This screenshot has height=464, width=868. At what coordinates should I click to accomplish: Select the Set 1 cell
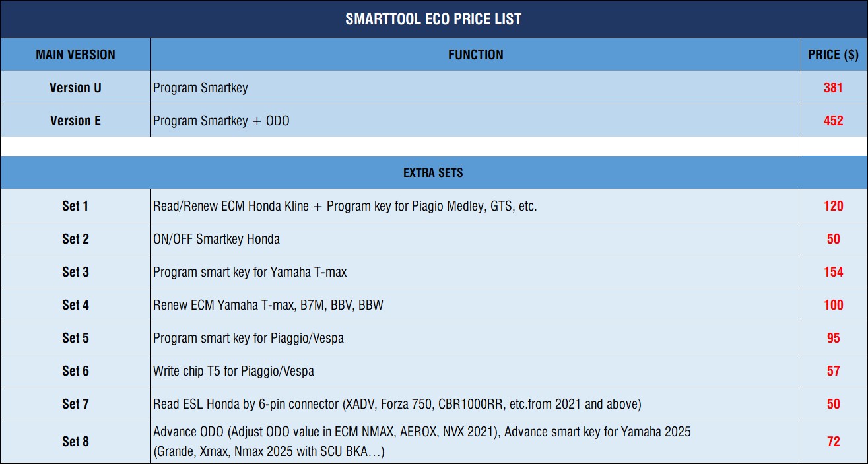(75, 206)
